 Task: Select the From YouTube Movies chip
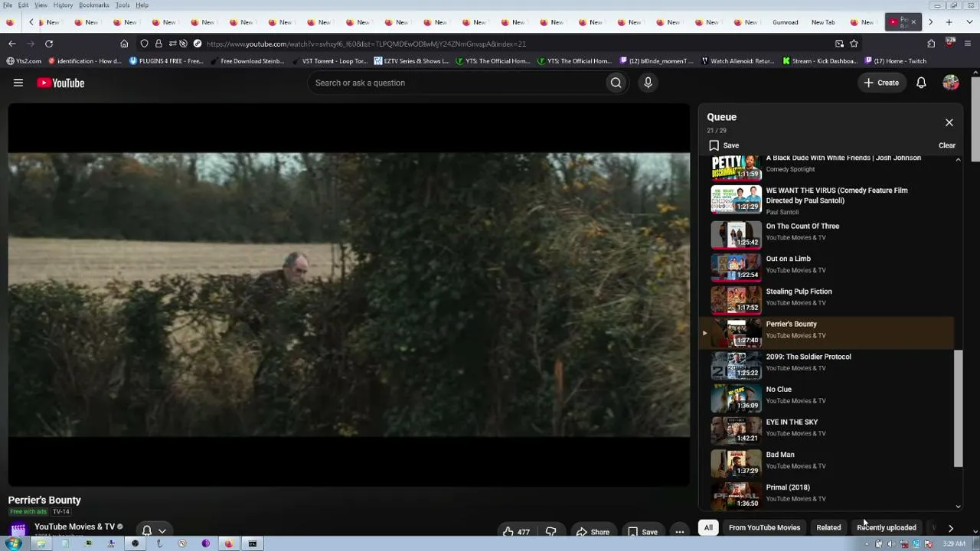(764, 527)
